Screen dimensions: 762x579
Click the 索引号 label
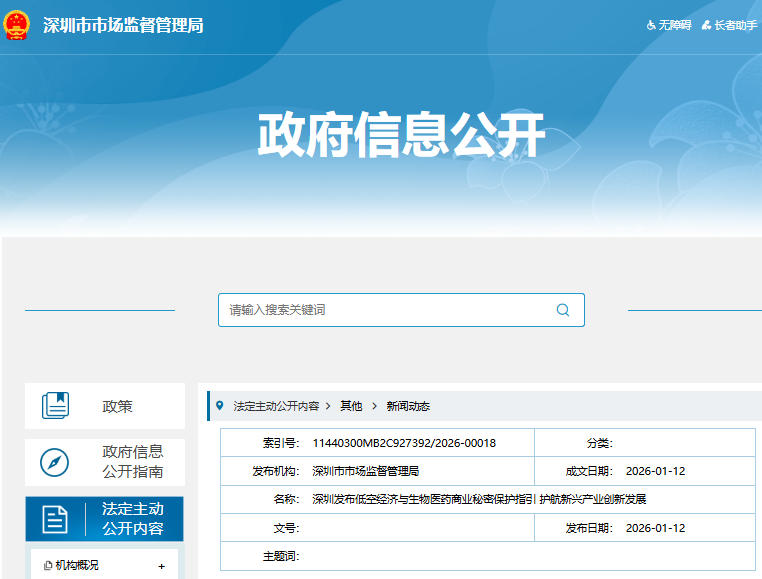click(281, 443)
